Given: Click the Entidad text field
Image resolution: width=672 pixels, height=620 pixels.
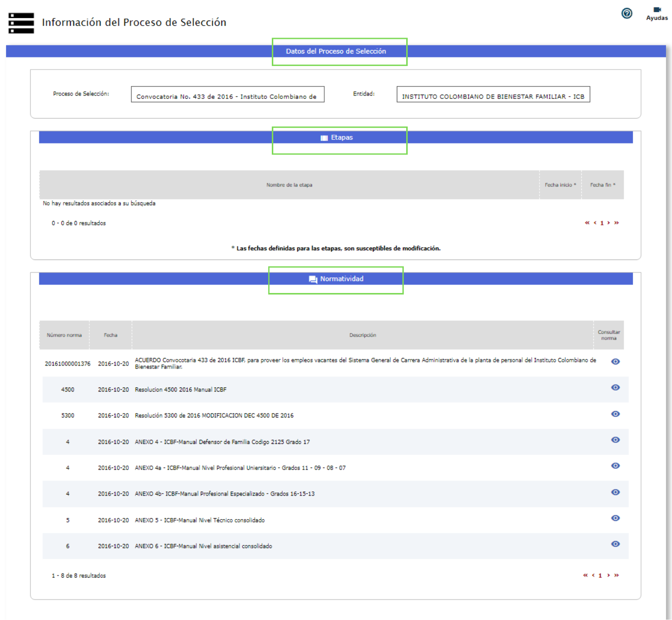Looking at the screenshot, I should (493, 94).
